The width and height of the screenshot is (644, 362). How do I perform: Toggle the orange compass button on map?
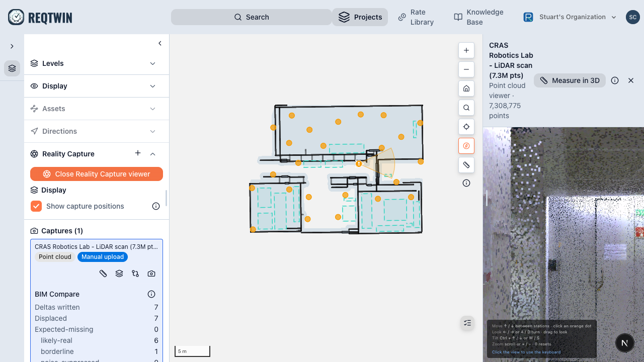click(x=466, y=146)
